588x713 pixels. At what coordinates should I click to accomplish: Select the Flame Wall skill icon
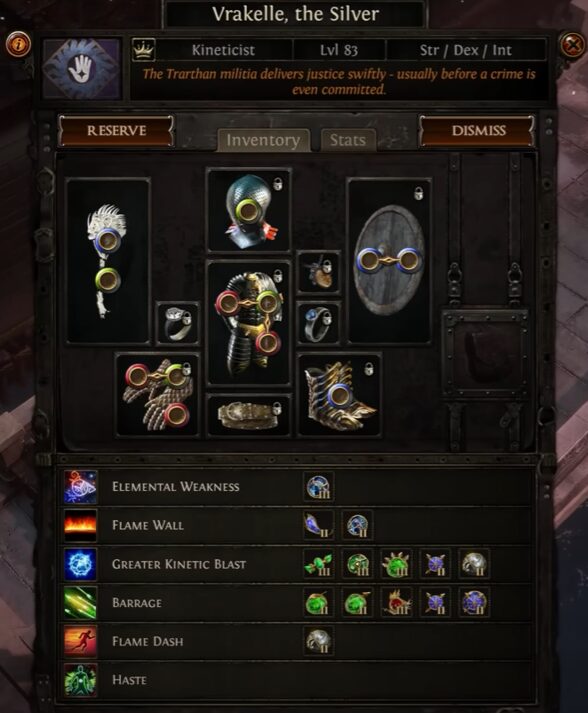80,526
